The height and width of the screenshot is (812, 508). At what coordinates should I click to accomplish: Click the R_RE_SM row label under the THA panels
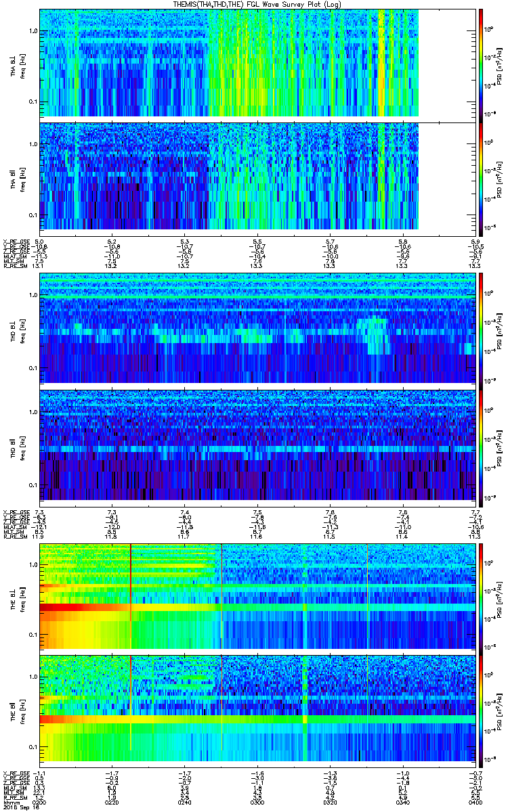[14, 266]
